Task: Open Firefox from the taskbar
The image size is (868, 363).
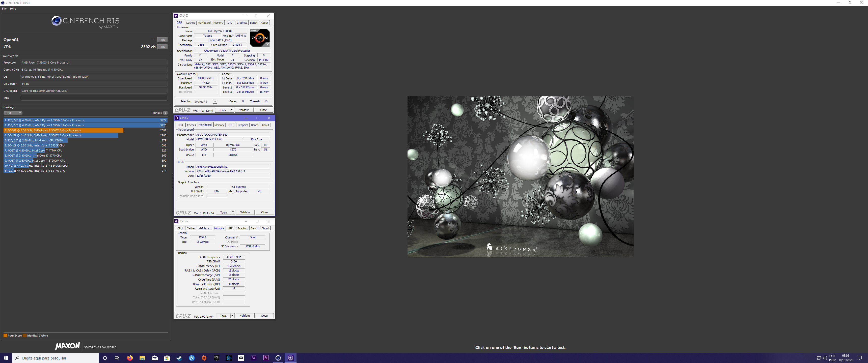Action: 130,358
